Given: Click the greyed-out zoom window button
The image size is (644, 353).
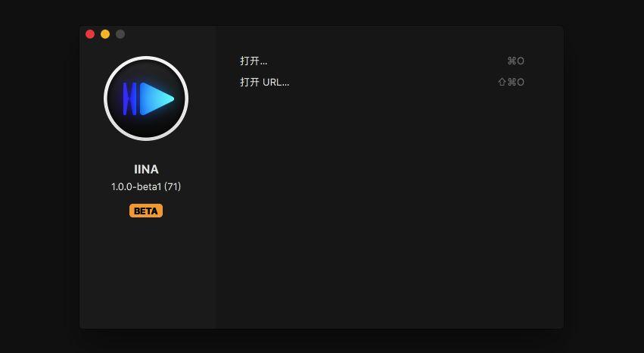Looking at the screenshot, I should tap(120, 34).
